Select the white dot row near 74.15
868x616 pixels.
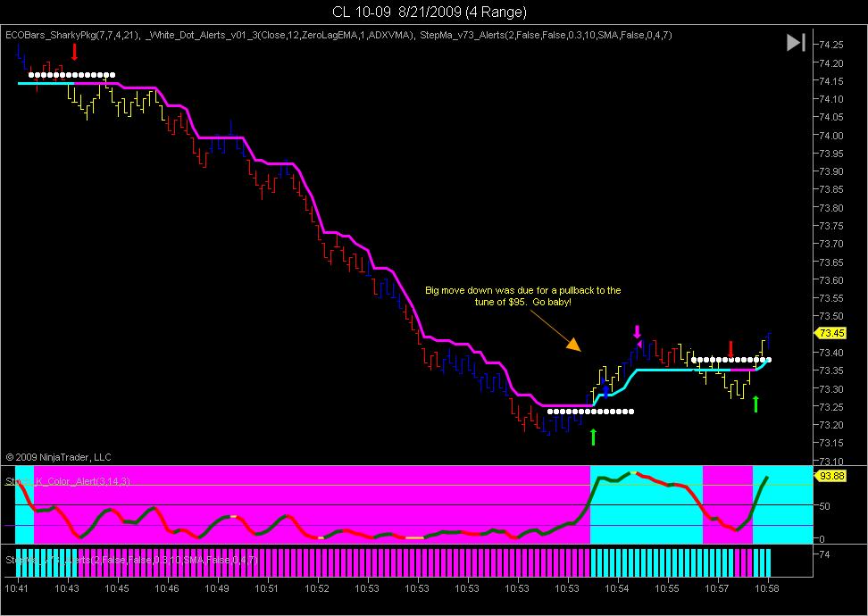coord(72,75)
